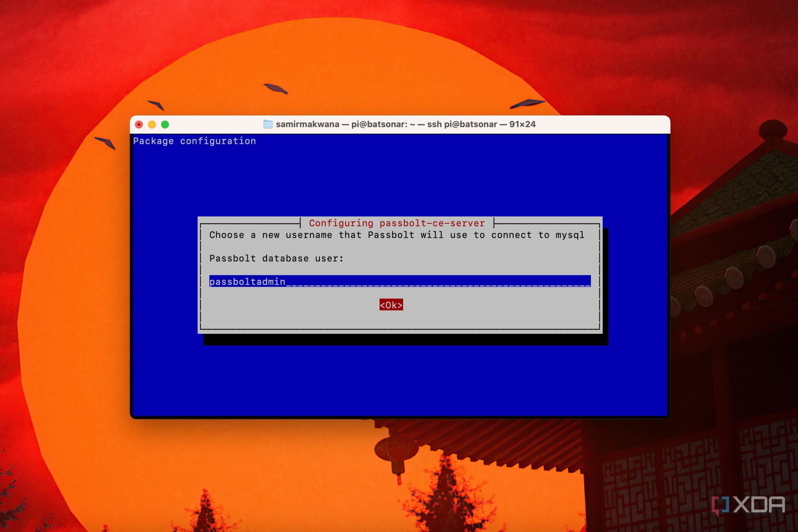Close the terminal window with the red button
The height and width of the screenshot is (532, 798).
pos(139,125)
